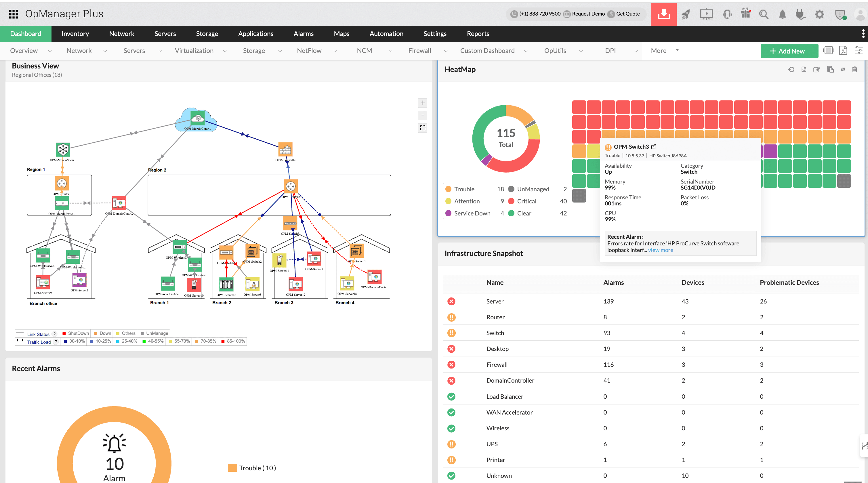The image size is (868, 483).
Task: Click the Link Status help icon
Action: 55,334
